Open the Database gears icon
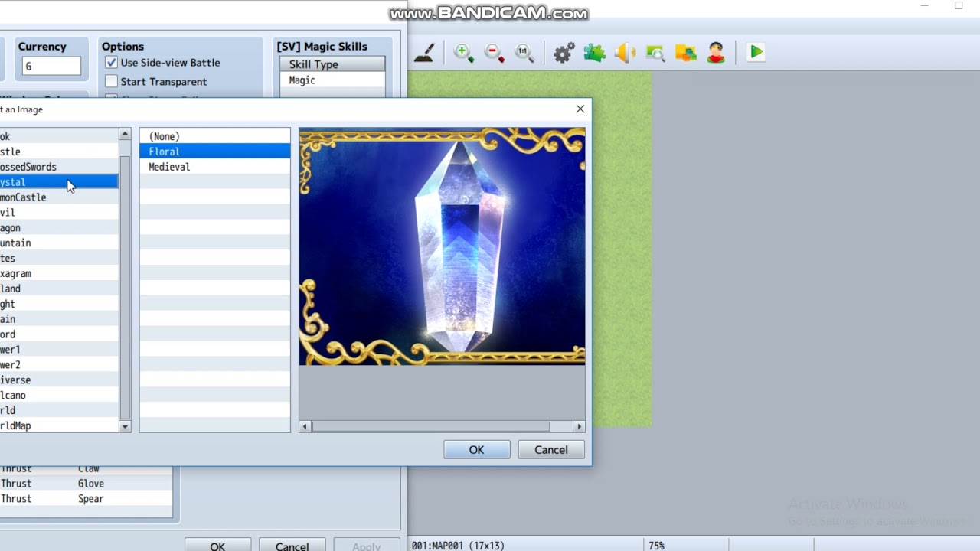This screenshot has width=980, height=551. [x=563, y=53]
